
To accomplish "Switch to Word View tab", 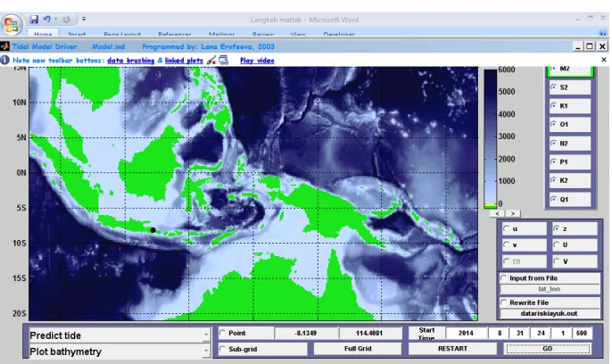I will click(x=298, y=34).
